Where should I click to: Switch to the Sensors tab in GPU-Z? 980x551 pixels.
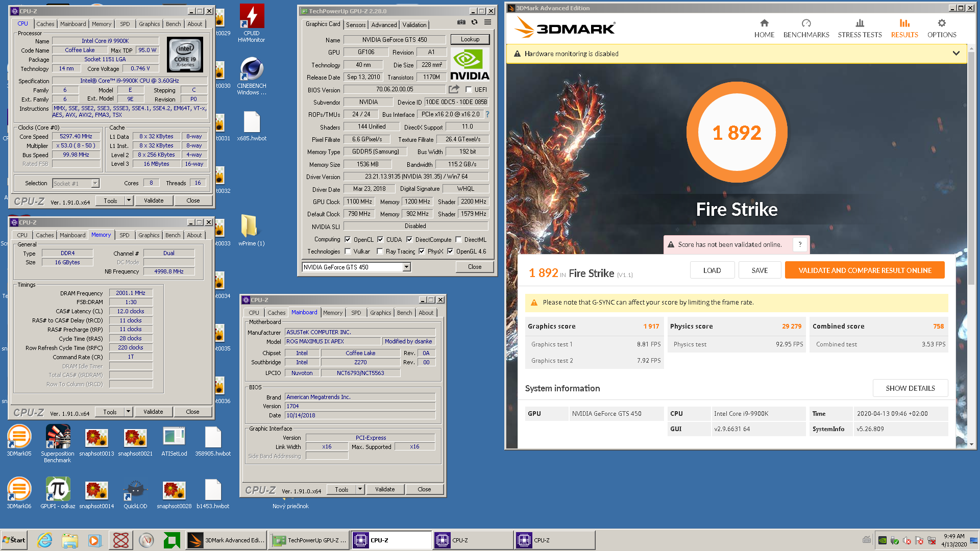coord(356,24)
